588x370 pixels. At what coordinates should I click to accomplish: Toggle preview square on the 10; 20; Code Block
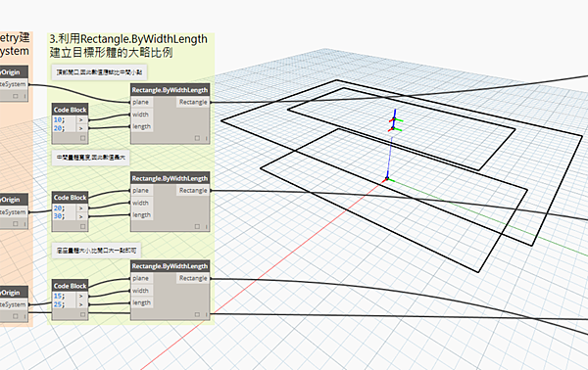(x=83, y=138)
